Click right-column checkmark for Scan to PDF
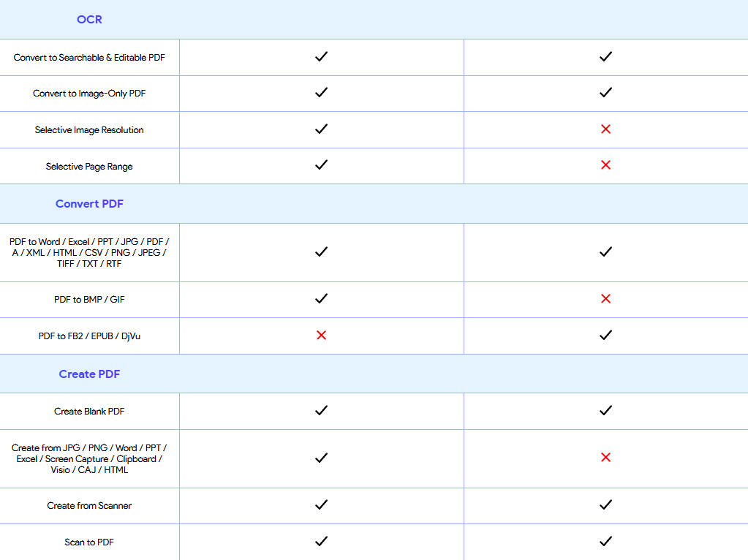 coord(606,542)
